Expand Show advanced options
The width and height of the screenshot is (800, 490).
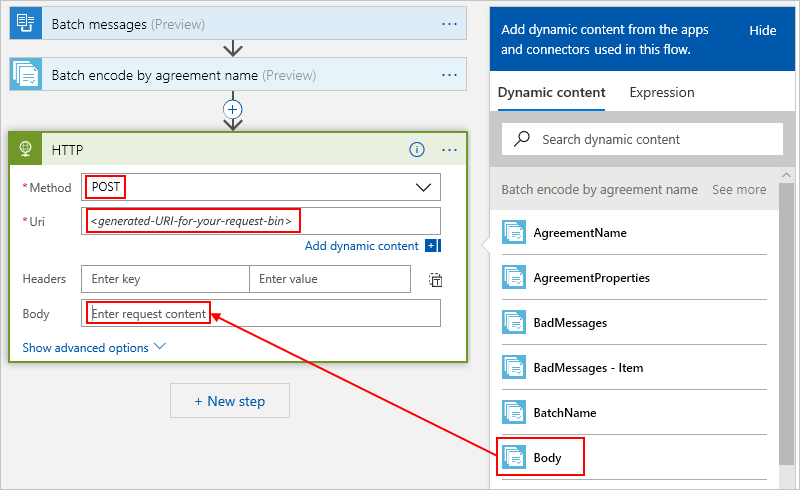[94, 348]
